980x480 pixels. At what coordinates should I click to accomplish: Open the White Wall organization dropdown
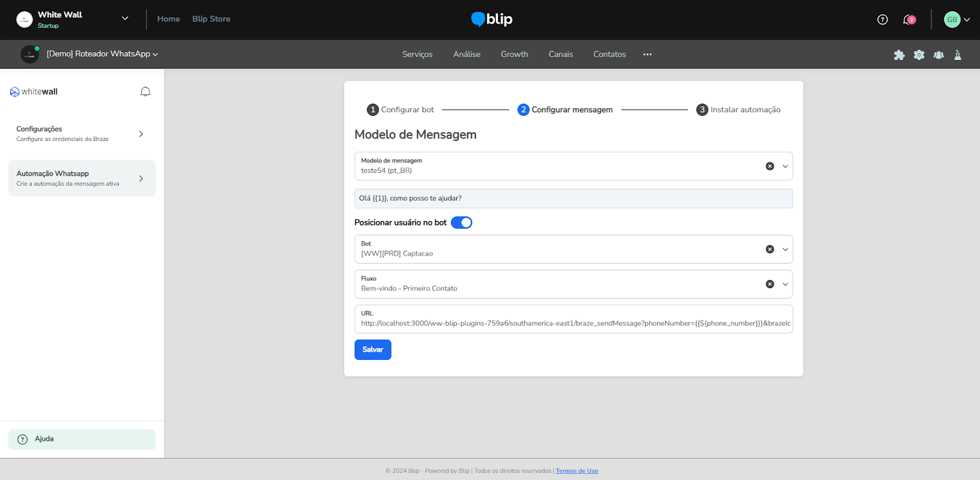coord(125,18)
